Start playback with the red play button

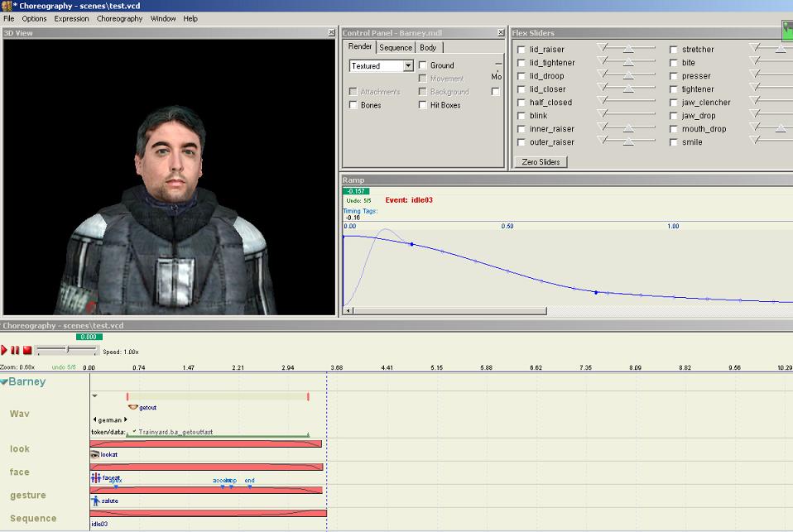pyautogui.click(x=4, y=350)
